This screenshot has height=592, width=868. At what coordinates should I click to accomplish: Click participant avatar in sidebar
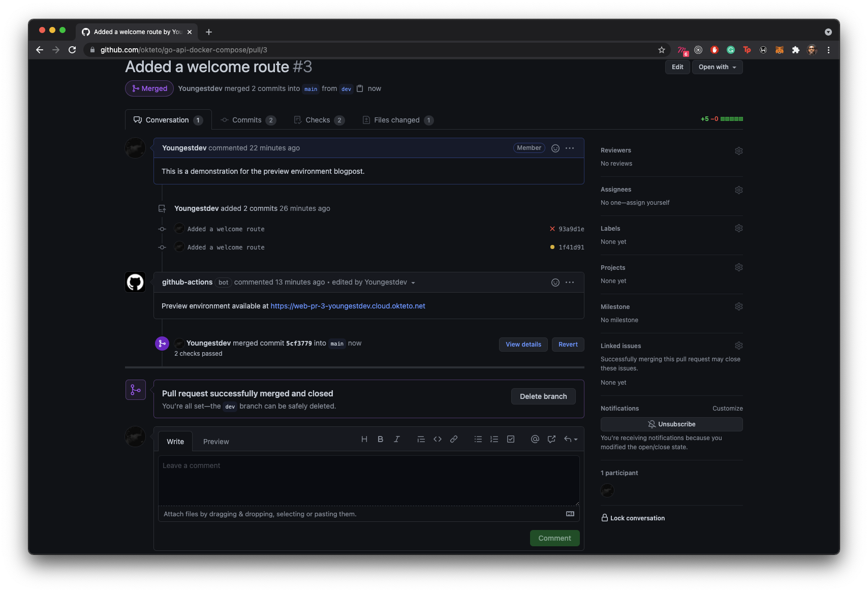607,490
